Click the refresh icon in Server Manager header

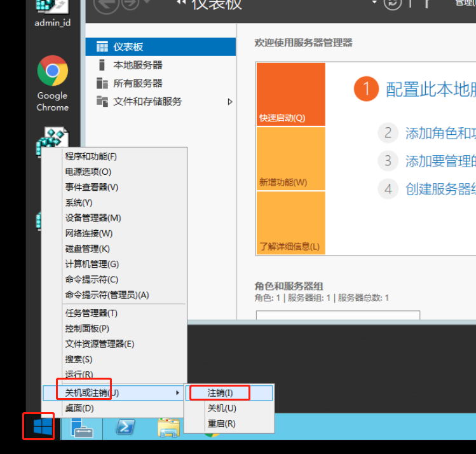(x=393, y=4)
